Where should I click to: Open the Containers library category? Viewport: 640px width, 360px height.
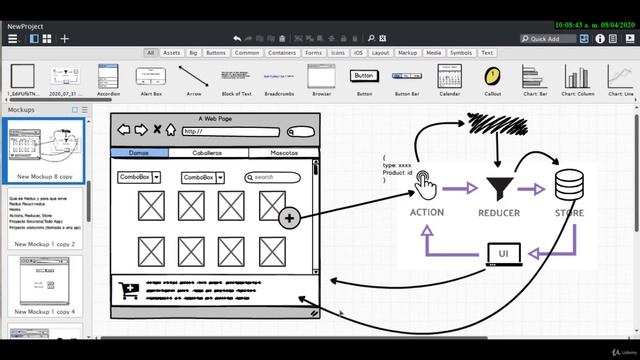pyautogui.click(x=282, y=53)
